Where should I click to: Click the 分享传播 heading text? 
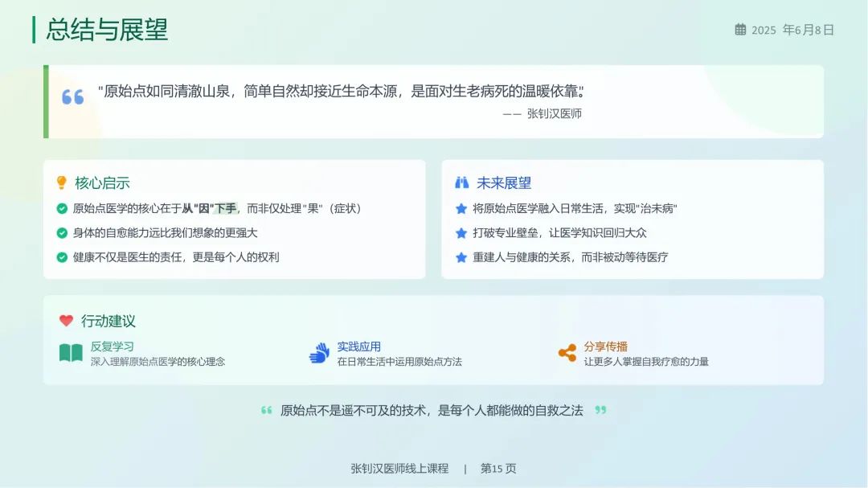point(605,347)
